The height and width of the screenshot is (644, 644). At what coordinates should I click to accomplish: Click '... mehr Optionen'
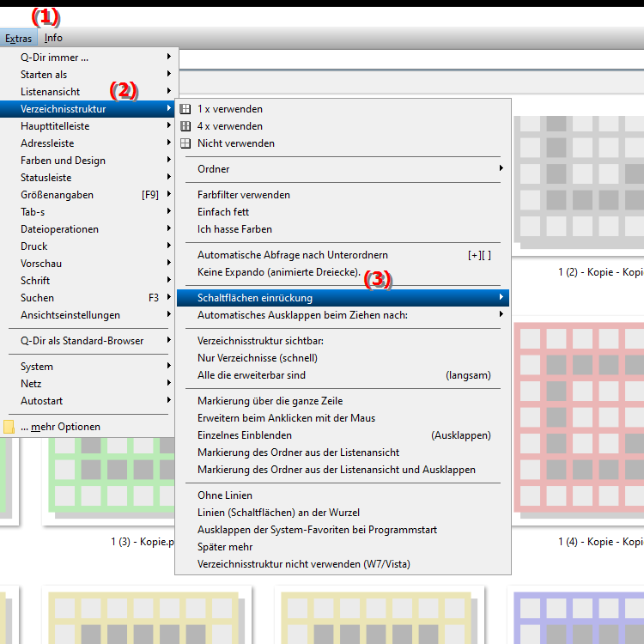point(88,427)
